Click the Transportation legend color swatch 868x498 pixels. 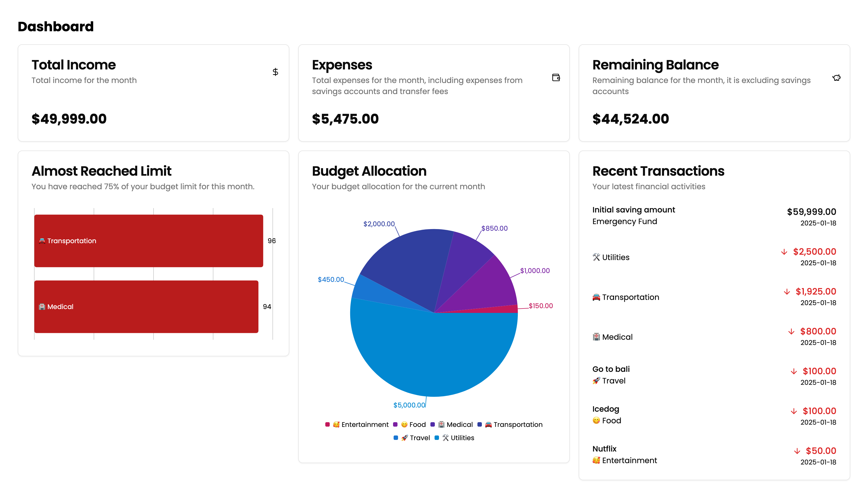[x=480, y=424]
